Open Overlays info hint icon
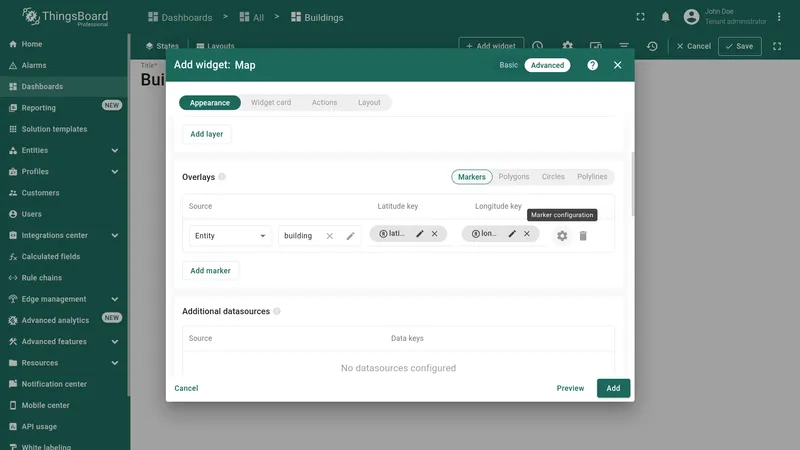Screen dimensions: 800x450 click(222, 177)
